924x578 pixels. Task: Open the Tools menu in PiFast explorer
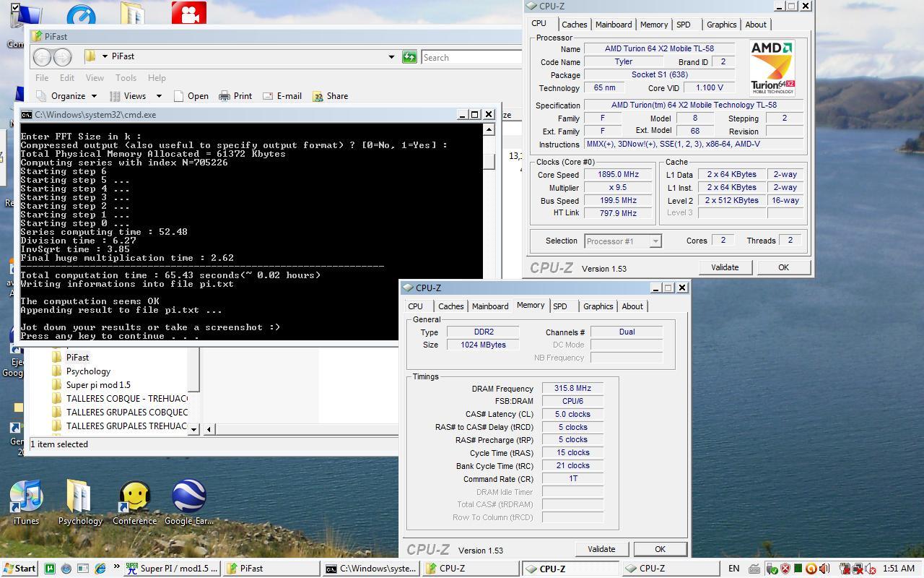click(x=126, y=77)
